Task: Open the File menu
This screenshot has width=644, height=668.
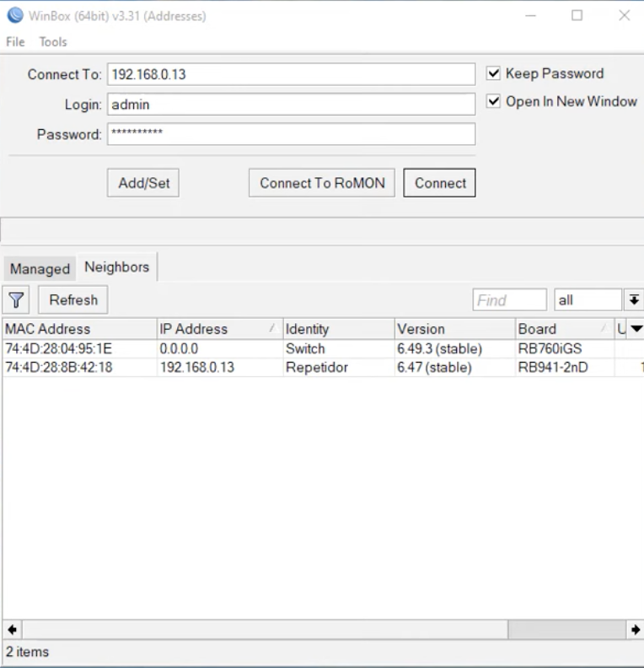Action: (x=15, y=42)
